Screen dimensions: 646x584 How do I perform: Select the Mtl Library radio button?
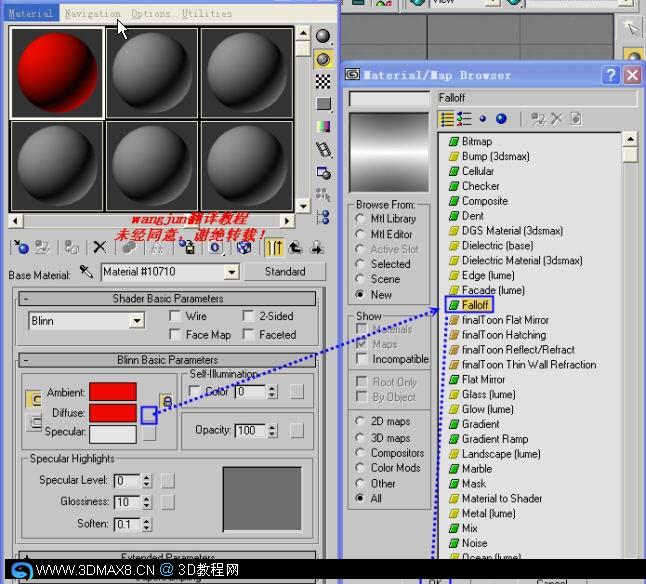pyautogui.click(x=360, y=219)
